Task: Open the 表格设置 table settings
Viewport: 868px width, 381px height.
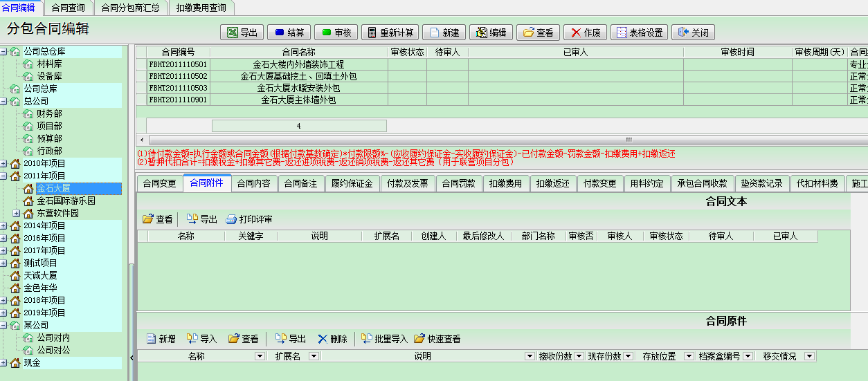Action: pos(638,32)
